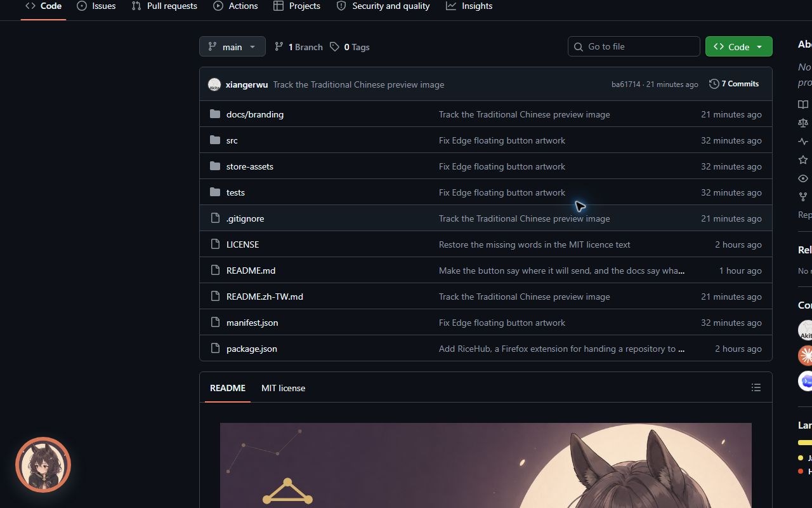Screen dimensions: 812x508
Task: Click the Go to file search field
Action: click(634, 46)
